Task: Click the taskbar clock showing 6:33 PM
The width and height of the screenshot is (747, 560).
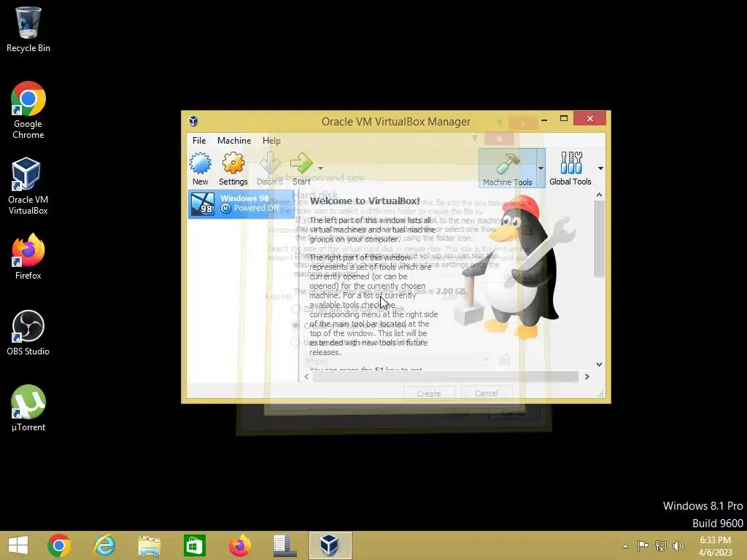Action: (x=715, y=546)
